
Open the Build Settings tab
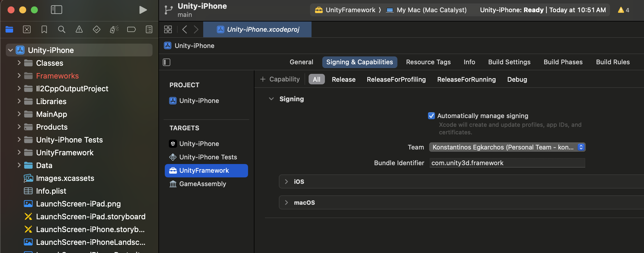[509, 62]
